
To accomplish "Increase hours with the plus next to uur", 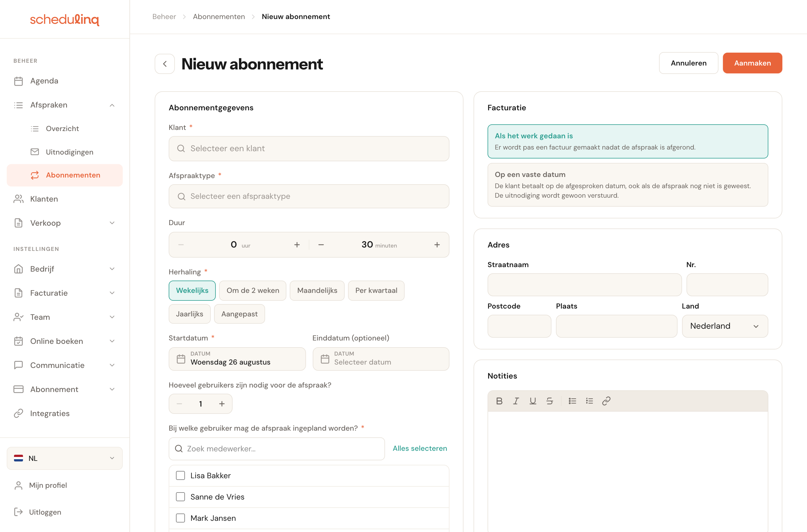I will 297,245.
